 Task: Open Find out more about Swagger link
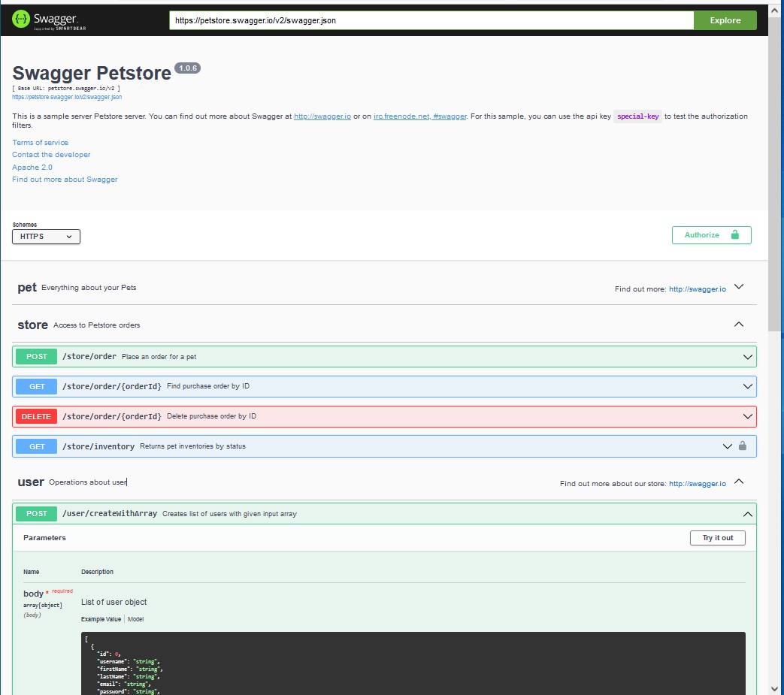65,180
